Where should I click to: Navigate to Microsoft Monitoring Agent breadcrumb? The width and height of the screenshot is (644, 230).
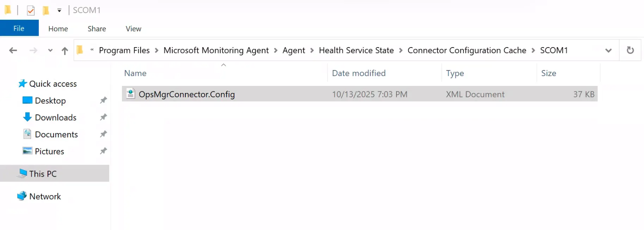[x=216, y=50]
